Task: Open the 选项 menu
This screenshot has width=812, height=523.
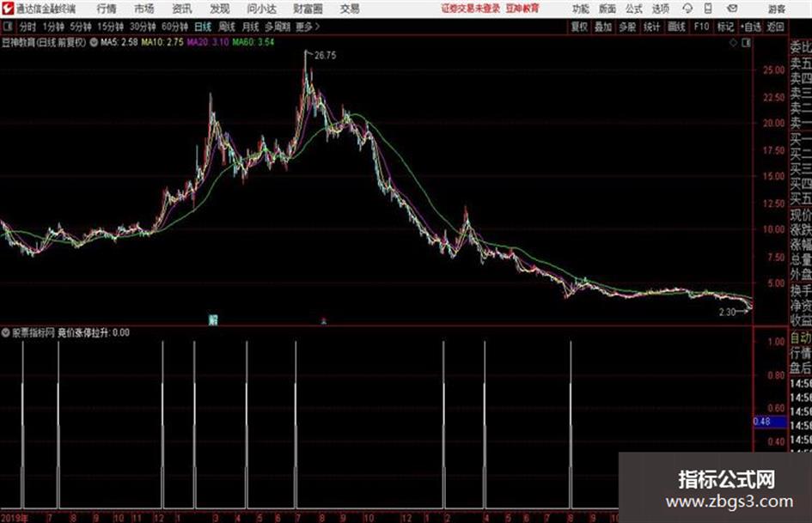Action: tap(660, 9)
